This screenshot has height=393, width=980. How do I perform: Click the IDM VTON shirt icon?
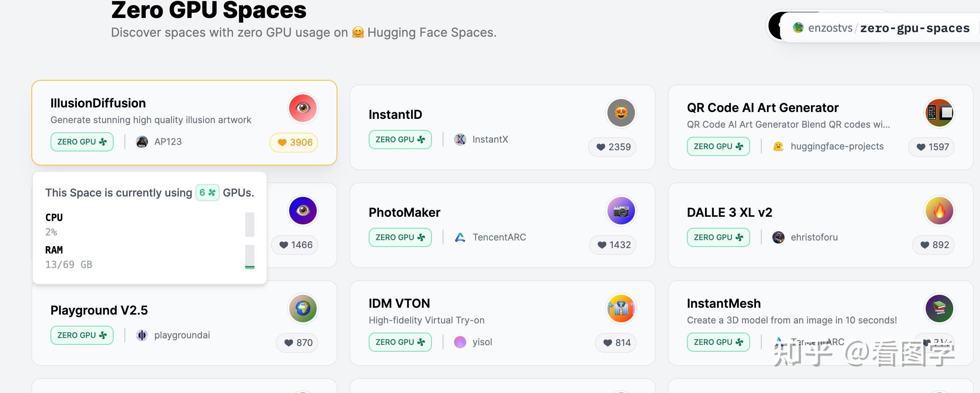[621, 309]
